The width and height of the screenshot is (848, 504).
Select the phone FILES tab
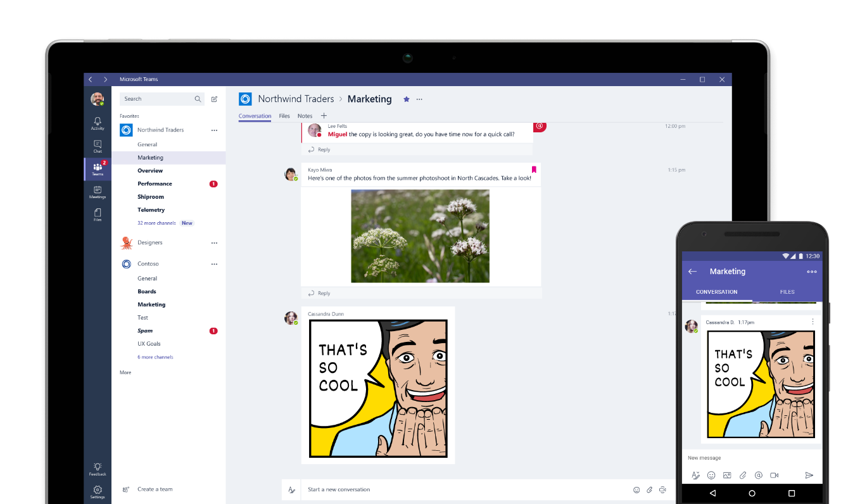pyautogui.click(x=787, y=292)
